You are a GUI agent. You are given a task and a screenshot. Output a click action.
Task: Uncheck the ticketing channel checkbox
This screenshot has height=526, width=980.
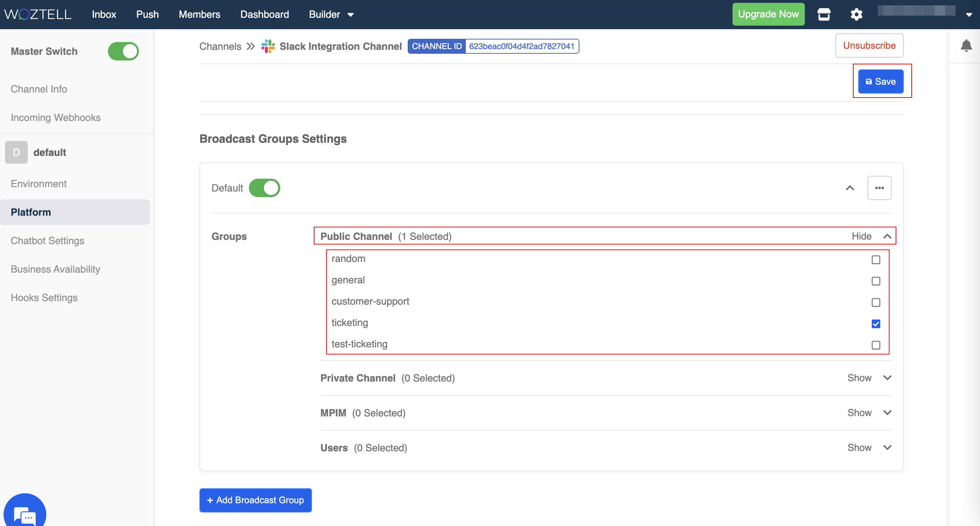click(x=875, y=324)
